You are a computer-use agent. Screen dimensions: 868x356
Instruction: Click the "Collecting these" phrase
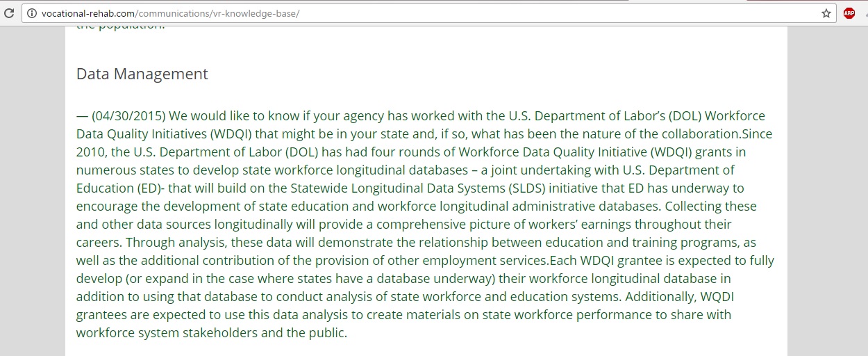click(x=710, y=207)
